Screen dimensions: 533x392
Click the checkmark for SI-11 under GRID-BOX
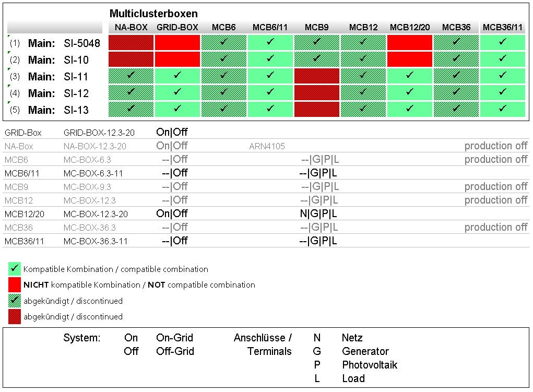click(177, 76)
